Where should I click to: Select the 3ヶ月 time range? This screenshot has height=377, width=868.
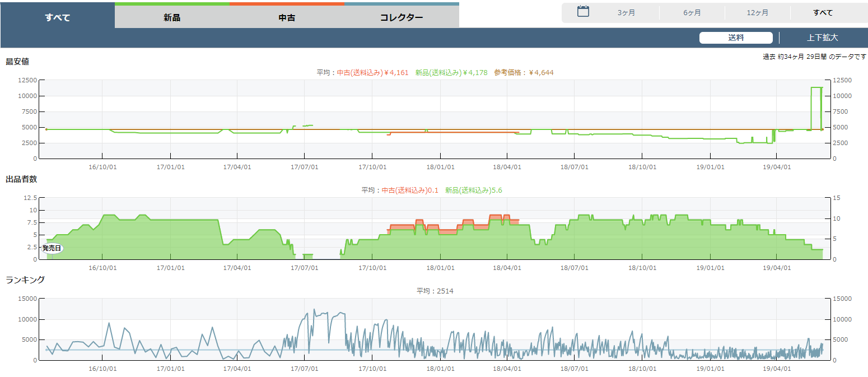626,13
